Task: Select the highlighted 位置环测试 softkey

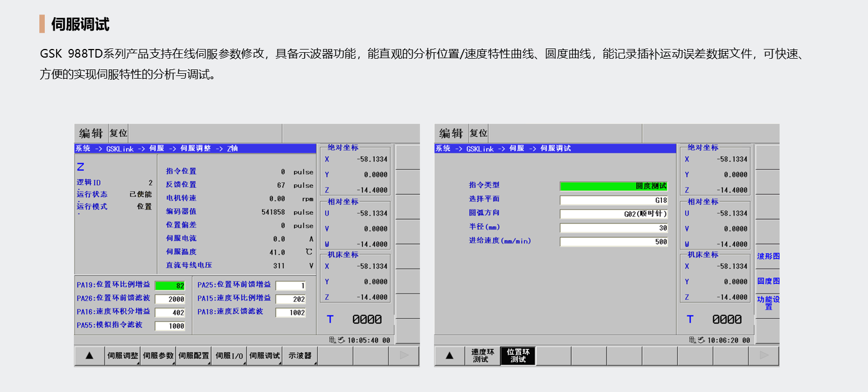Action: 518,355
